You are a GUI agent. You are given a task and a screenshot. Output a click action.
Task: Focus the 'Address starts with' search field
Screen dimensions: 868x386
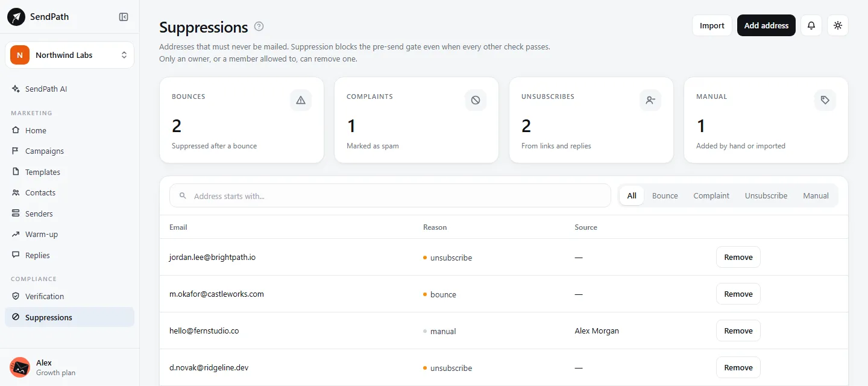tap(390, 195)
